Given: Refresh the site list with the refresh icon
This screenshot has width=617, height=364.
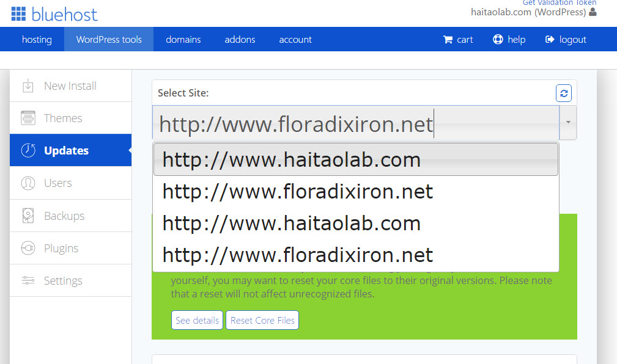Looking at the screenshot, I should 563,93.
